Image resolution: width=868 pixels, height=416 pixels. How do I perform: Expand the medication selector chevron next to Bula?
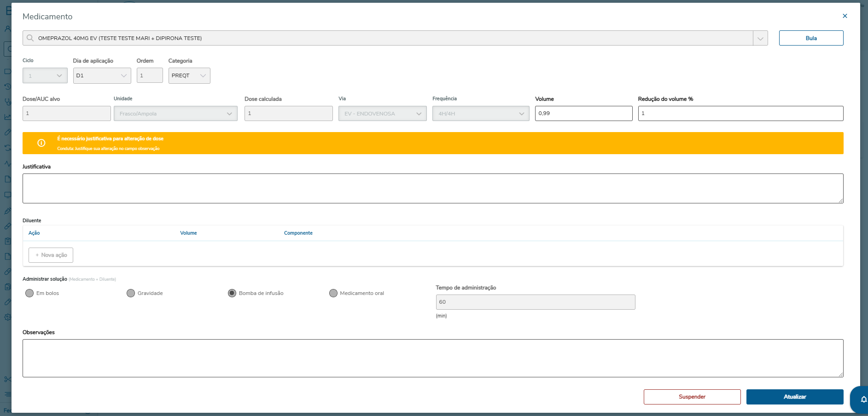click(760, 38)
